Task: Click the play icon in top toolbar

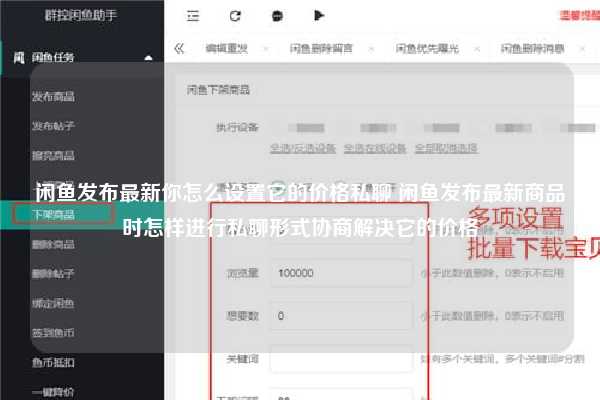Action: click(319, 15)
